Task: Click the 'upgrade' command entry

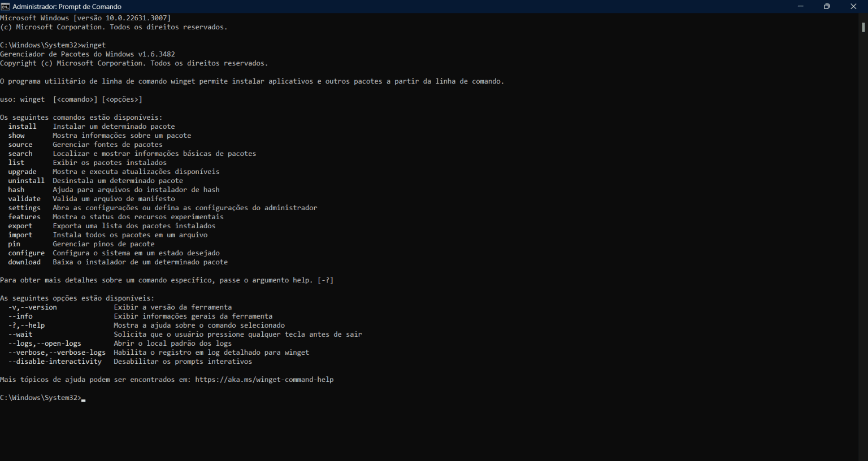Action: [x=22, y=171]
